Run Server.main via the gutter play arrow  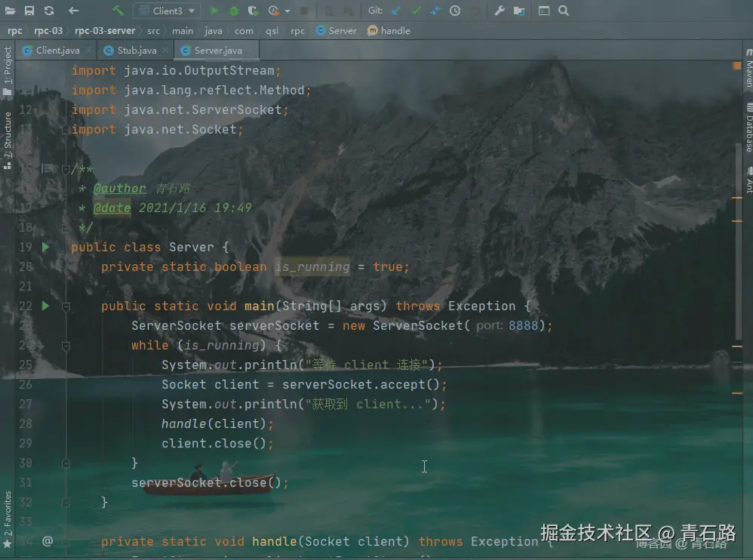pyautogui.click(x=44, y=306)
